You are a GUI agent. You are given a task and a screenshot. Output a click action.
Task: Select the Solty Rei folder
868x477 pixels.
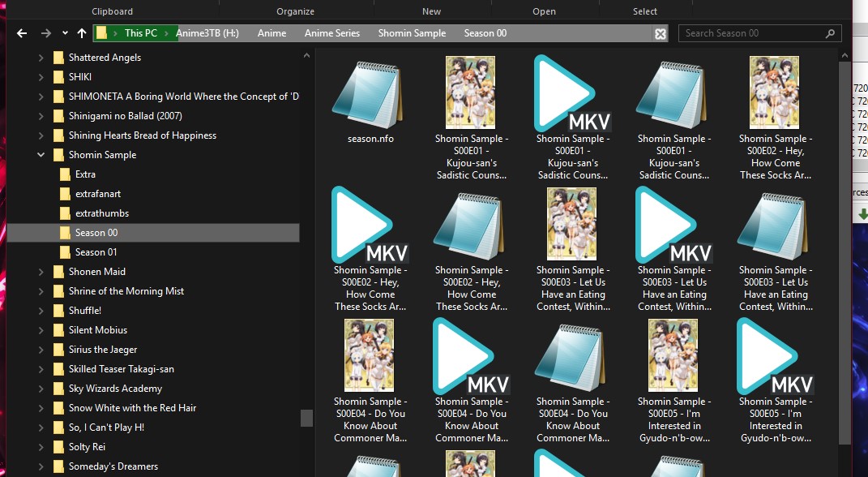point(87,446)
